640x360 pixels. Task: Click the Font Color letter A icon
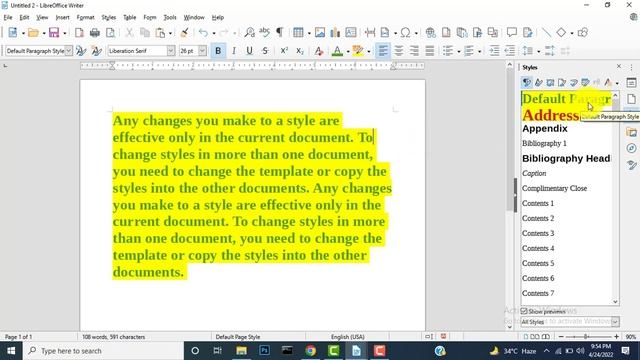click(337, 51)
